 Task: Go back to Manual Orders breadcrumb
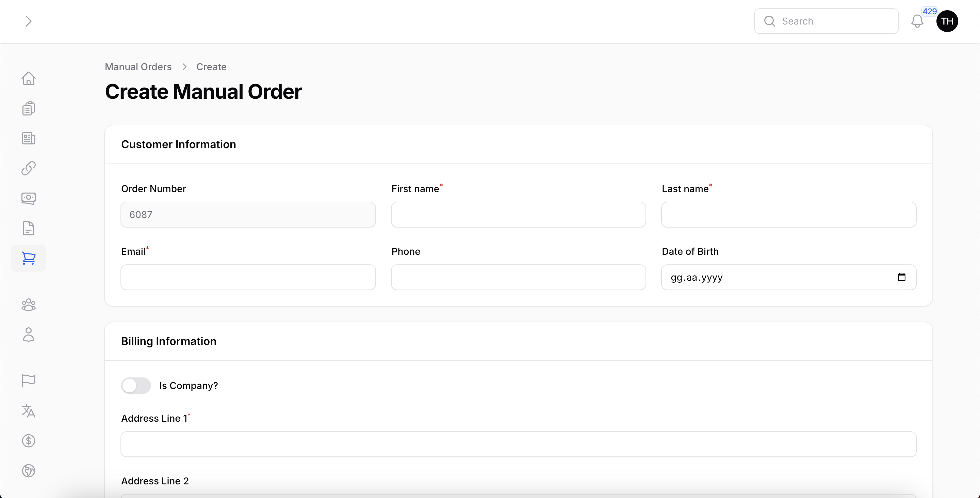point(138,67)
